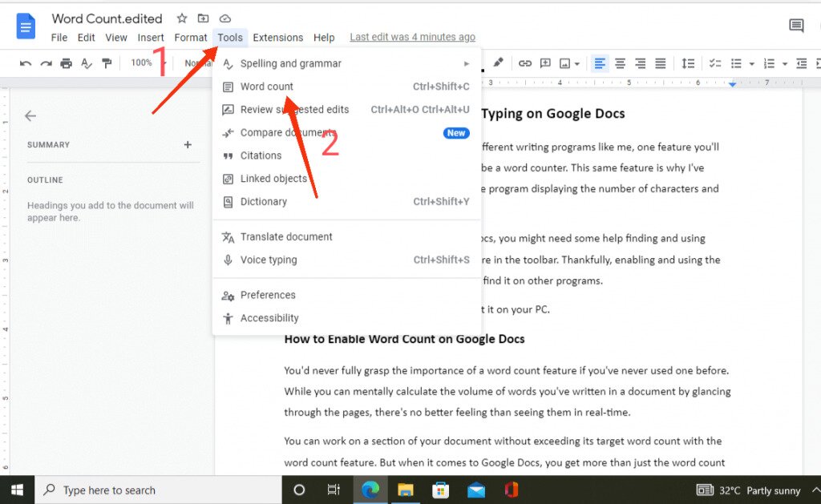821x504 pixels.
Task: Open version history via Last edit link
Action: click(x=412, y=37)
